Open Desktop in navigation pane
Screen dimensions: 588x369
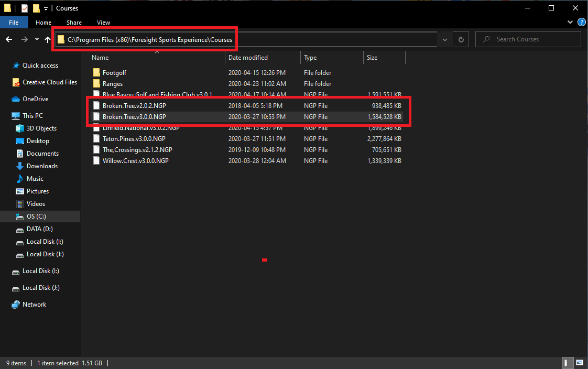38,141
